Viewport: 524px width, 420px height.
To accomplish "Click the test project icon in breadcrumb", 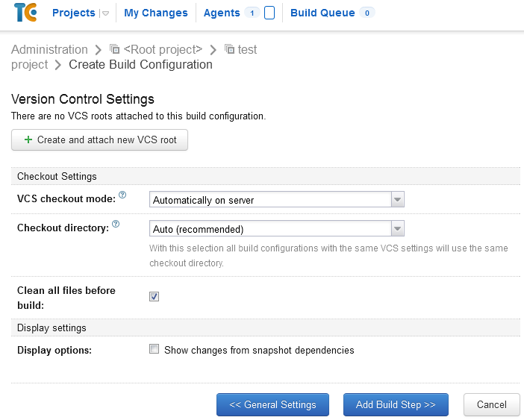I will point(229,49).
